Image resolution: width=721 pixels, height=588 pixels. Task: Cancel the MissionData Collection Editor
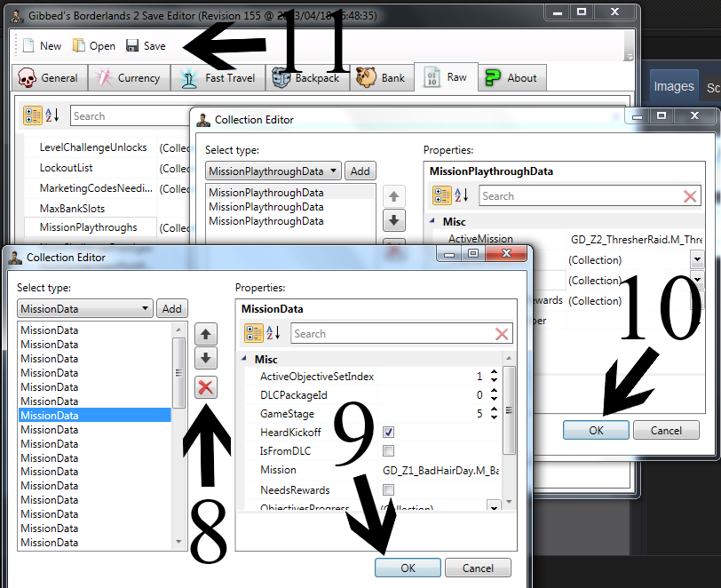(478, 568)
